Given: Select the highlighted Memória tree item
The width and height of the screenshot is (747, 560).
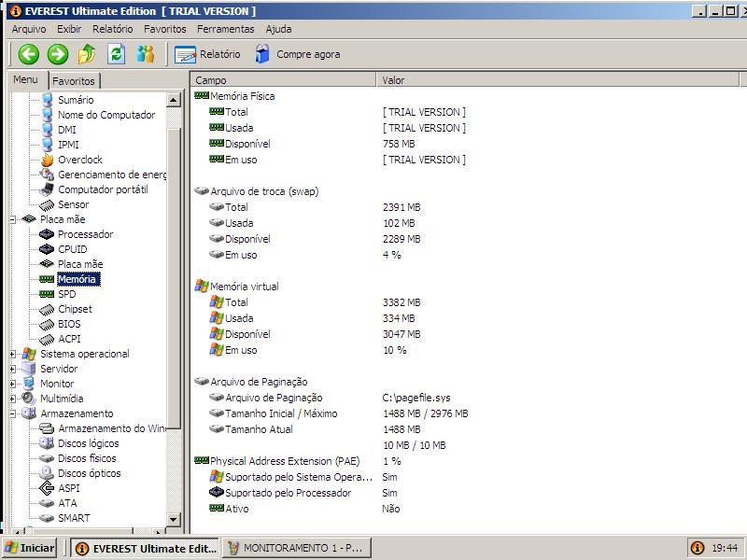Looking at the screenshot, I should (77, 279).
